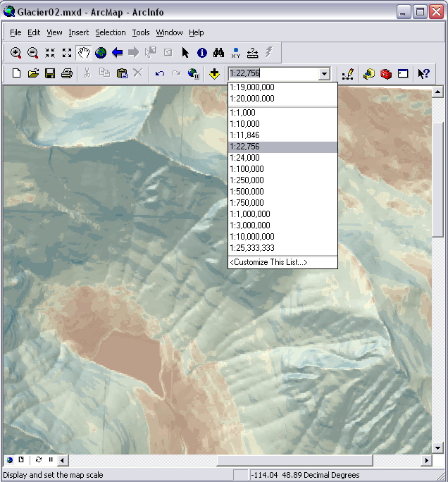Refresh the map display
Image resolution: width=448 pixels, height=482 pixels.
39,459
